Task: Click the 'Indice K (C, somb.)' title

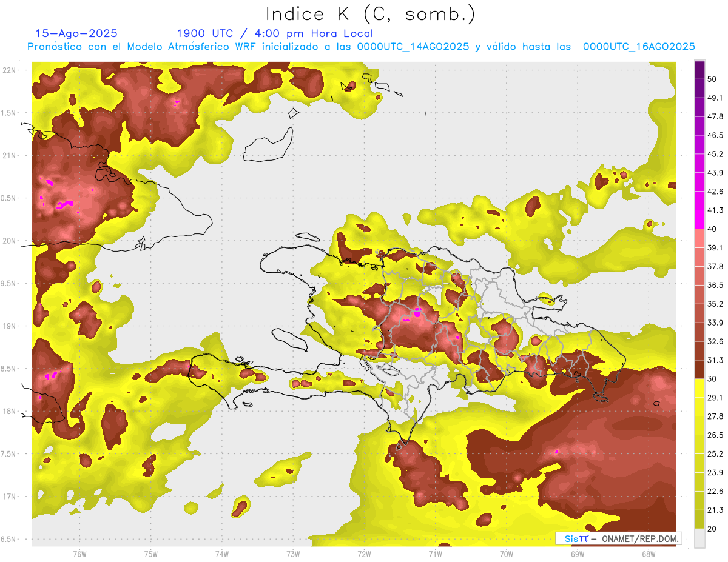Action: coord(370,14)
